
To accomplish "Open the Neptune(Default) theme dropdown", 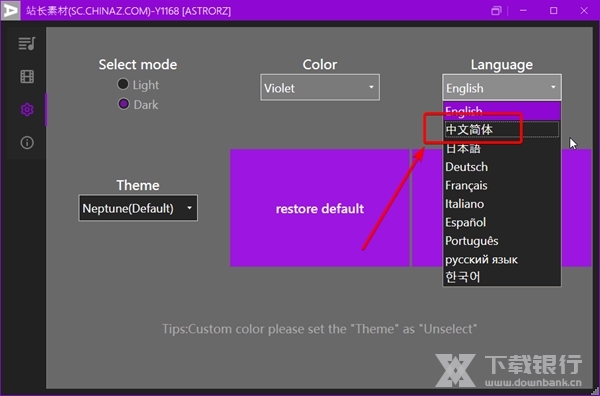I will click(138, 208).
